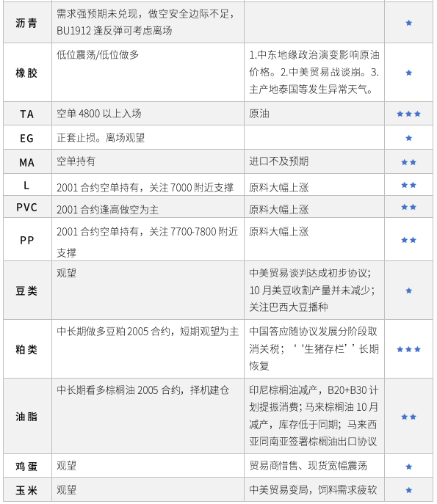This screenshot has width=437, height=504.
Task: Click the PP product label
Action: (x=27, y=240)
